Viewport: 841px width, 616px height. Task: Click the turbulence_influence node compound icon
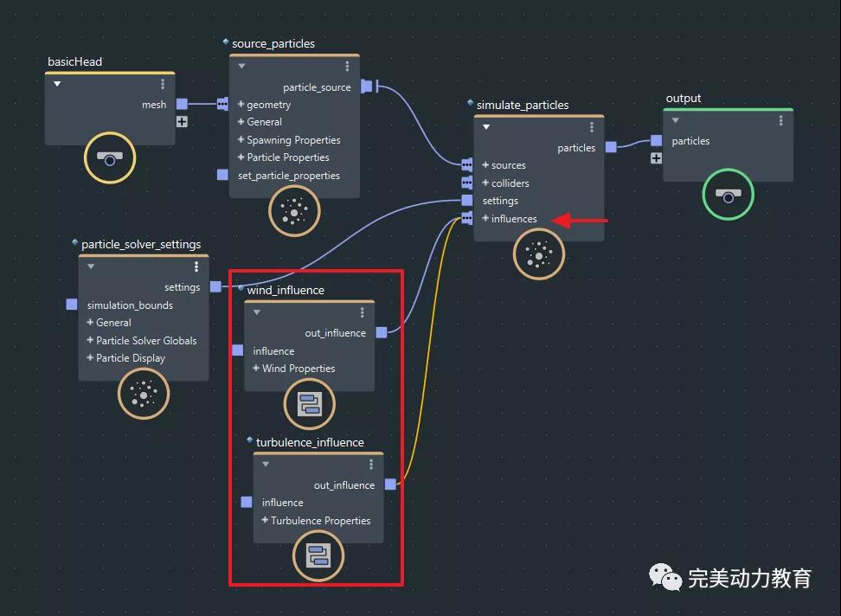pos(318,556)
